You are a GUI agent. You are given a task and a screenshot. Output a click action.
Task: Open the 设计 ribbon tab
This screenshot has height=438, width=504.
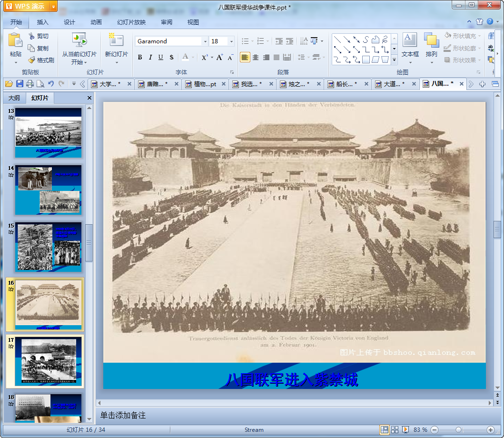click(x=69, y=22)
